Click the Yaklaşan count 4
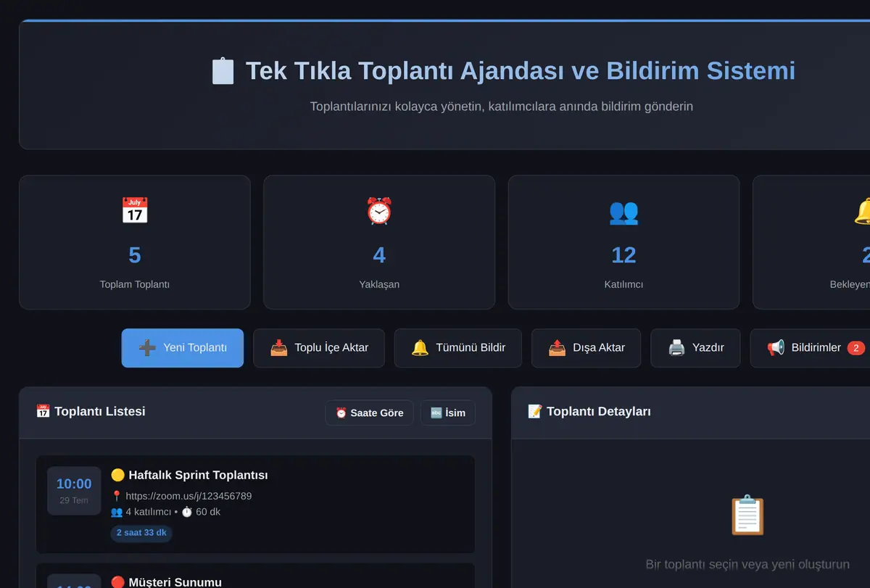The image size is (870, 588). point(379,255)
